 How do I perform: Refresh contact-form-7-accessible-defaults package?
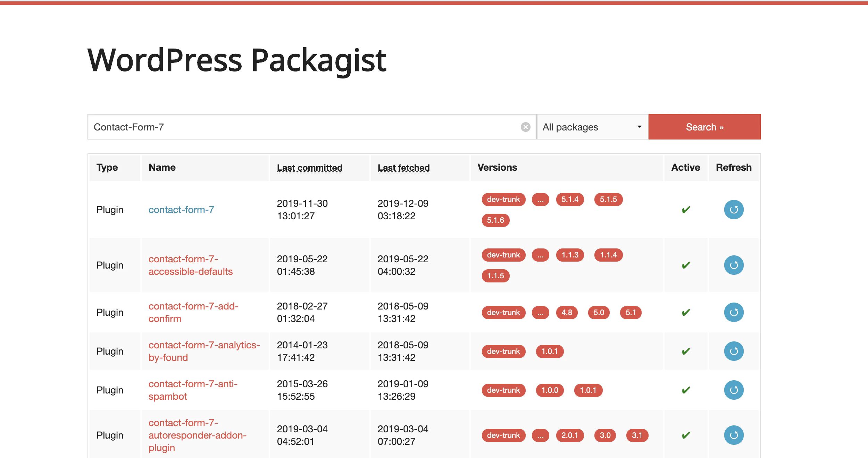click(734, 265)
